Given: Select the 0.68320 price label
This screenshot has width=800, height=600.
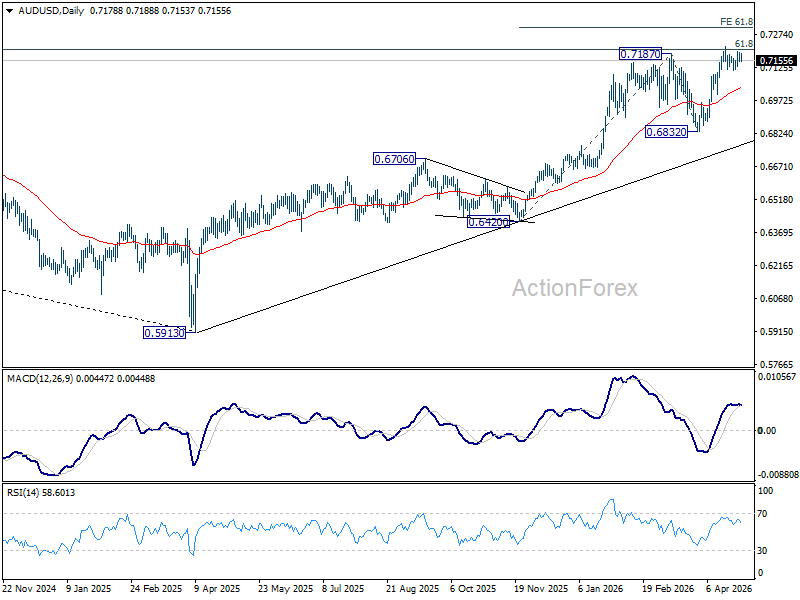Looking at the screenshot, I should pos(666,132).
